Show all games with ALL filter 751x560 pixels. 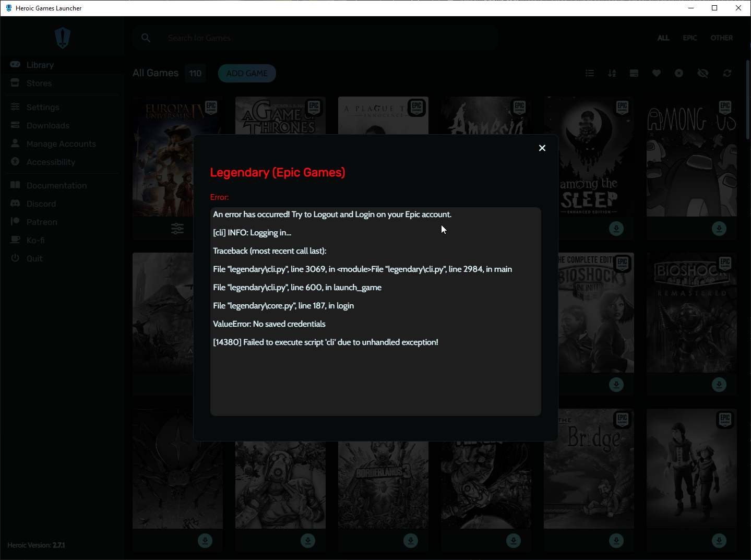click(663, 38)
